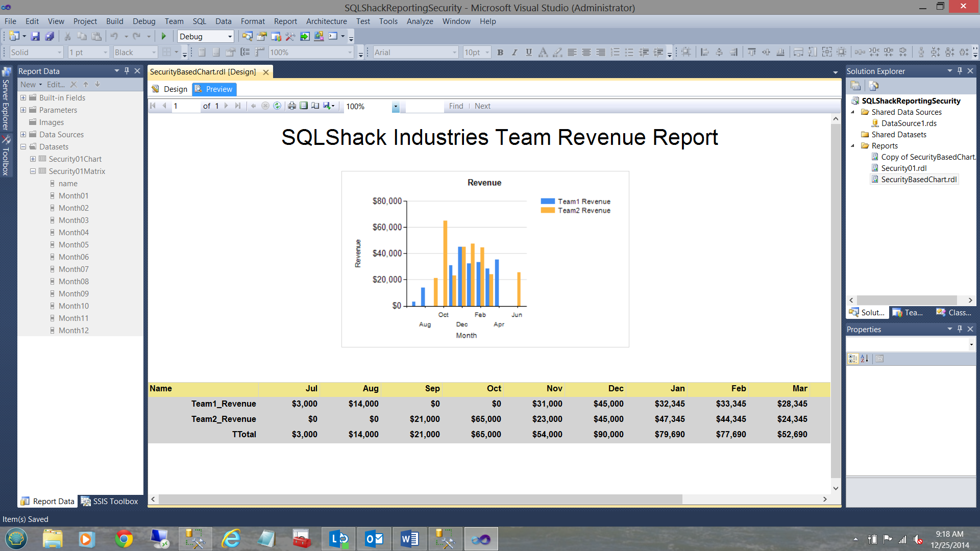The width and height of the screenshot is (980, 551).
Task: Open the Chrome icon in taskbar
Action: click(x=124, y=539)
